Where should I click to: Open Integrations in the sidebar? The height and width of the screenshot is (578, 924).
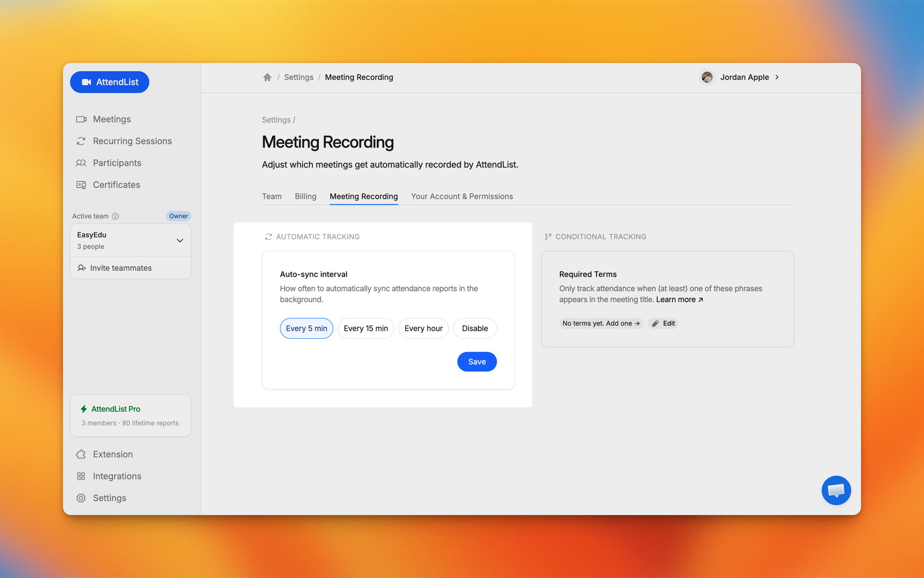tap(109, 476)
